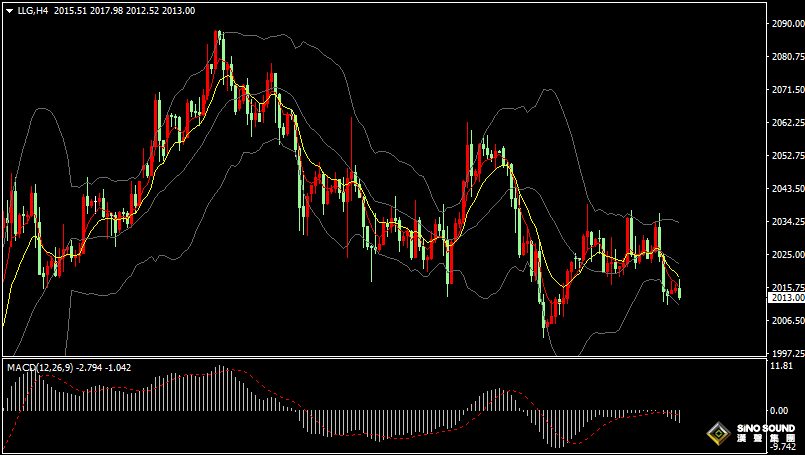Click the Sino Sound diamond logo icon
Image resolution: width=805 pixels, height=455 pixels.
point(717,433)
